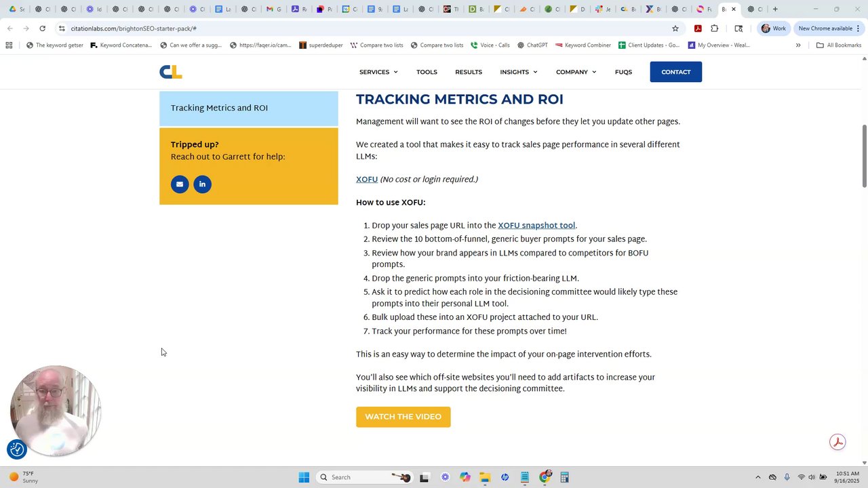Screen dimensions: 868x488
Task: Open the XOFU snapshot tool link
Action: pyautogui.click(x=536, y=226)
